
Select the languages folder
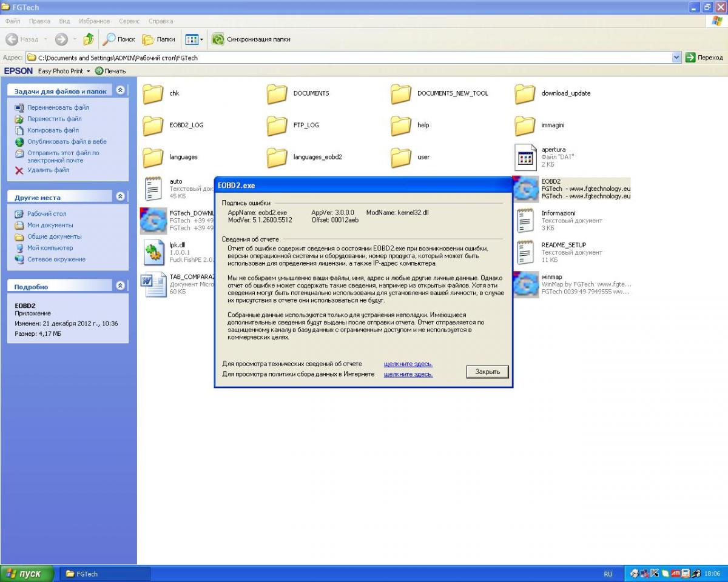170,157
